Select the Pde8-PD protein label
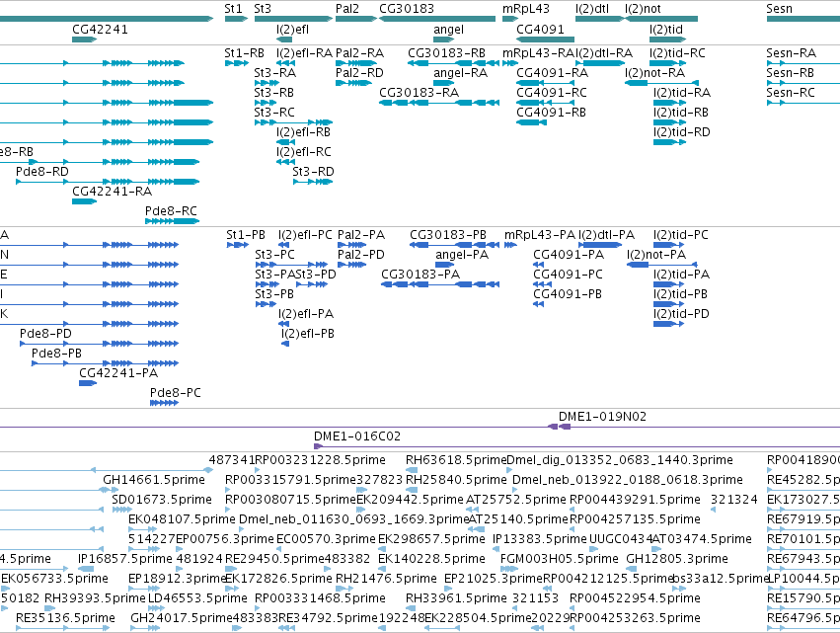The height and width of the screenshot is (633, 840). point(45,334)
